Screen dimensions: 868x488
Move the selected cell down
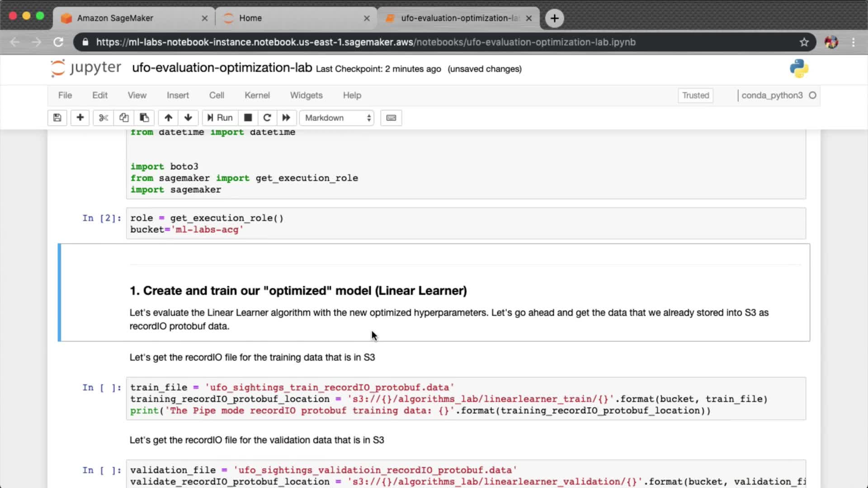tap(188, 118)
